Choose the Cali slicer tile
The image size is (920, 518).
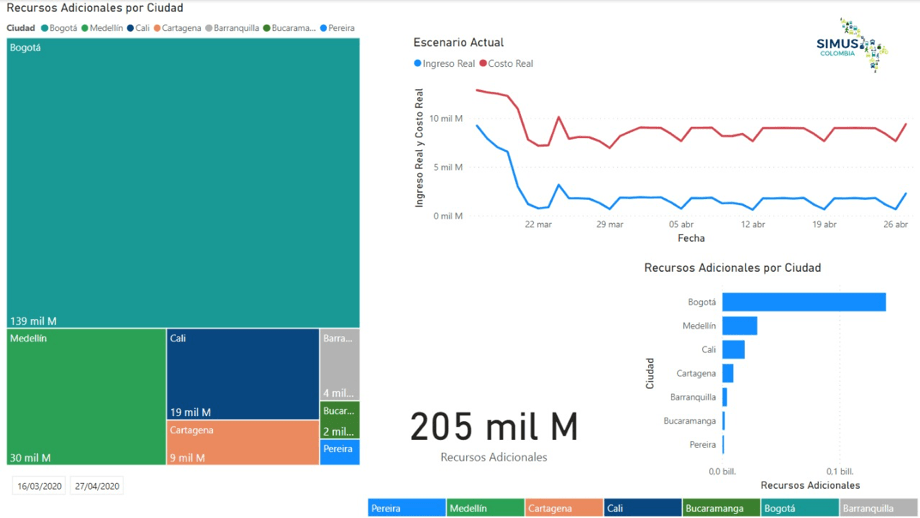click(642, 508)
